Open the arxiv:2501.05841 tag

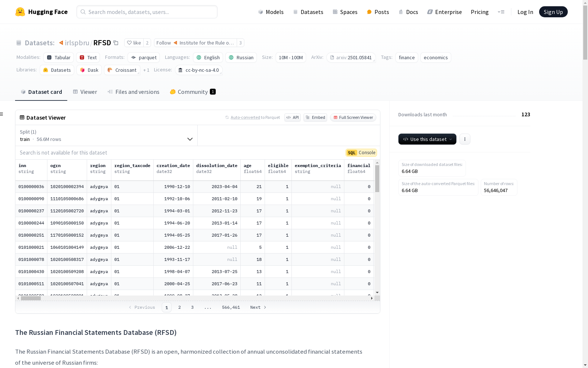[x=351, y=57]
